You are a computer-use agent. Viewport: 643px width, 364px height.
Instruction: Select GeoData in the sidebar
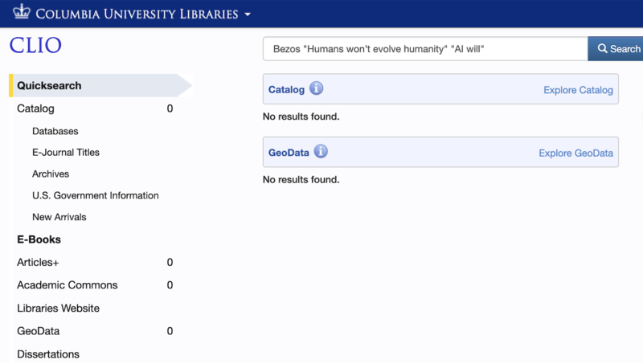pos(38,331)
